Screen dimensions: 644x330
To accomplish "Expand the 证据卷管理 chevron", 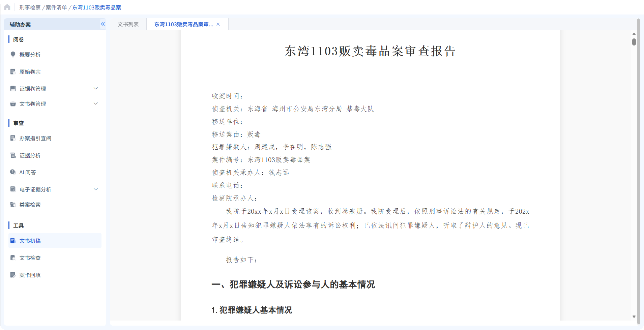I will 96,88.
